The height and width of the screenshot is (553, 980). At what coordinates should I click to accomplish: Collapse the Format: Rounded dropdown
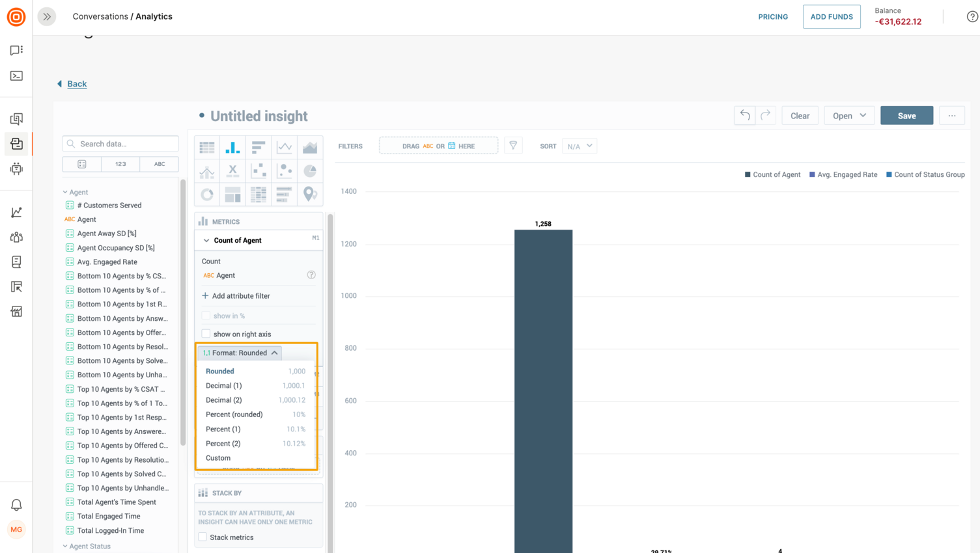240,352
